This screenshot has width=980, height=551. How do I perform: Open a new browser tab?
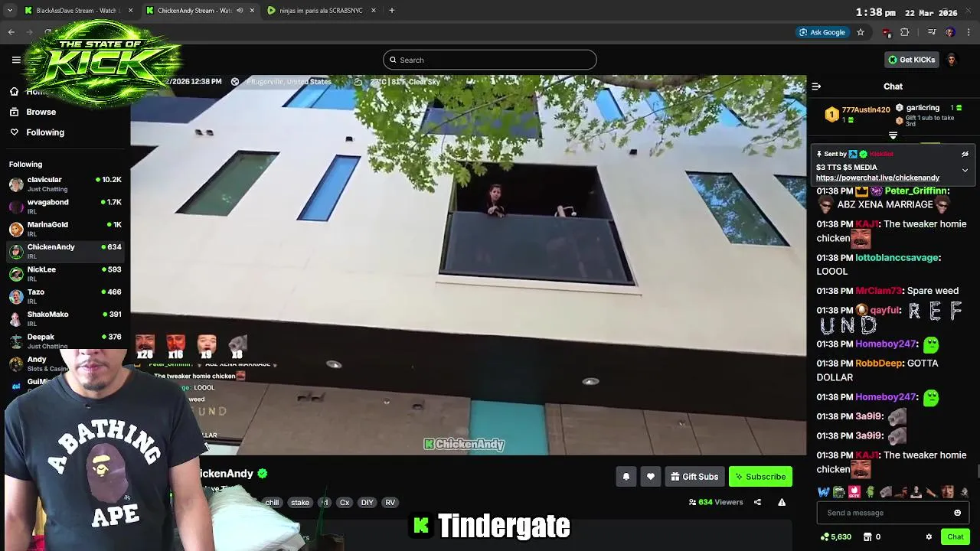click(392, 11)
